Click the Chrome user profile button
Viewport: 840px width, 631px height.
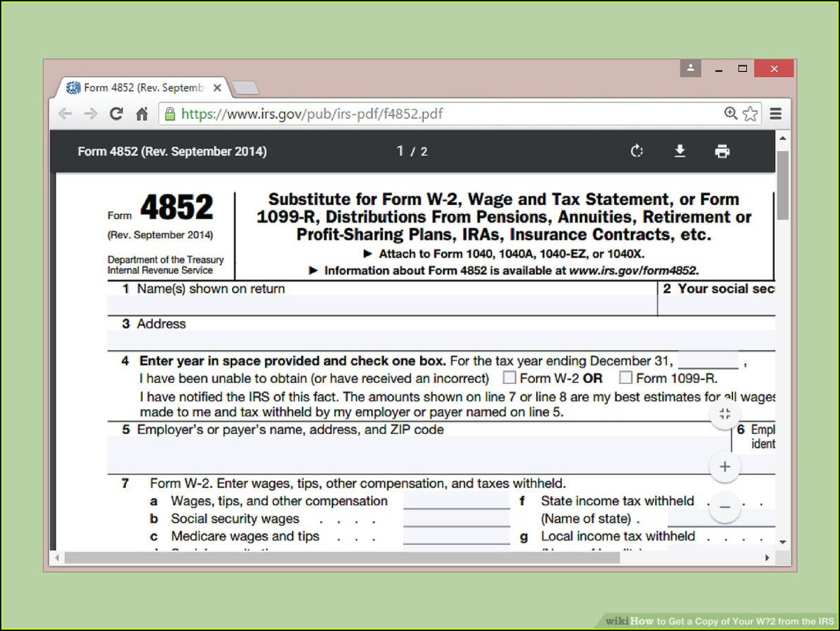pos(690,69)
